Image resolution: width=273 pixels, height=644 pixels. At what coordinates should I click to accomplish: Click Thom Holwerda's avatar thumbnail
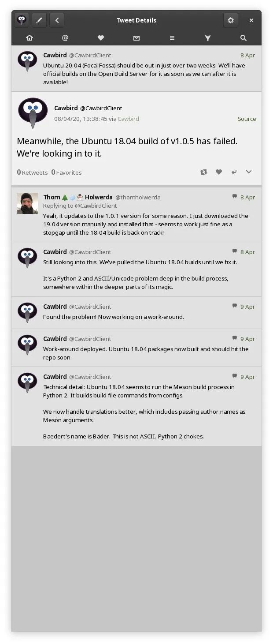pos(27,204)
